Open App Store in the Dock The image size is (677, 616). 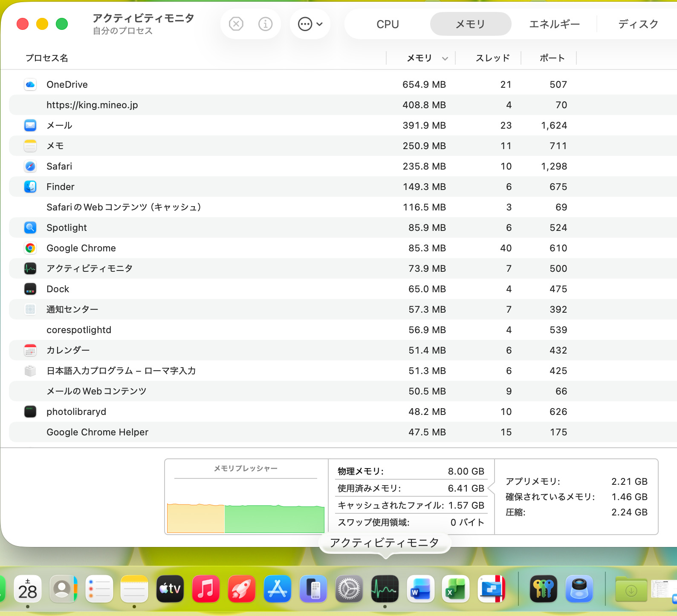pyautogui.click(x=278, y=589)
